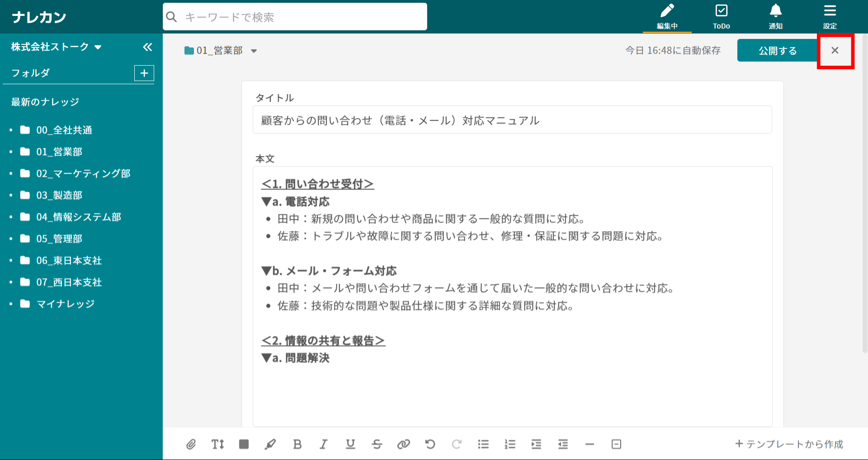Apply italic formatting

[324, 444]
